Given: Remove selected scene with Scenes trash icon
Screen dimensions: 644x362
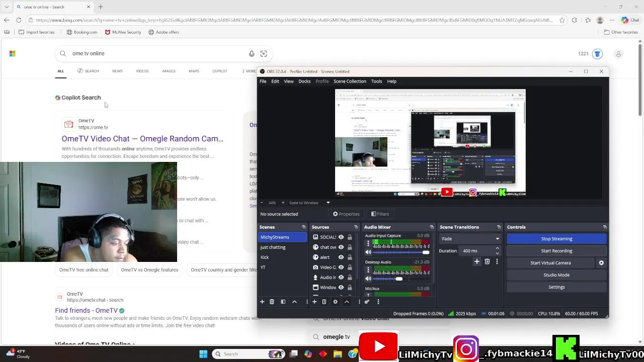Looking at the screenshot, I should 272,302.
